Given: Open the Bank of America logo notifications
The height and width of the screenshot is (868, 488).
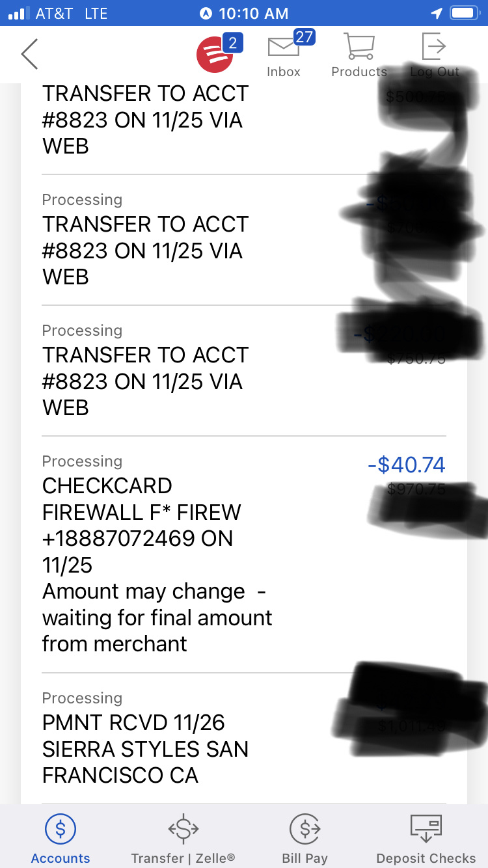Looking at the screenshot, I should pos(215,55).
